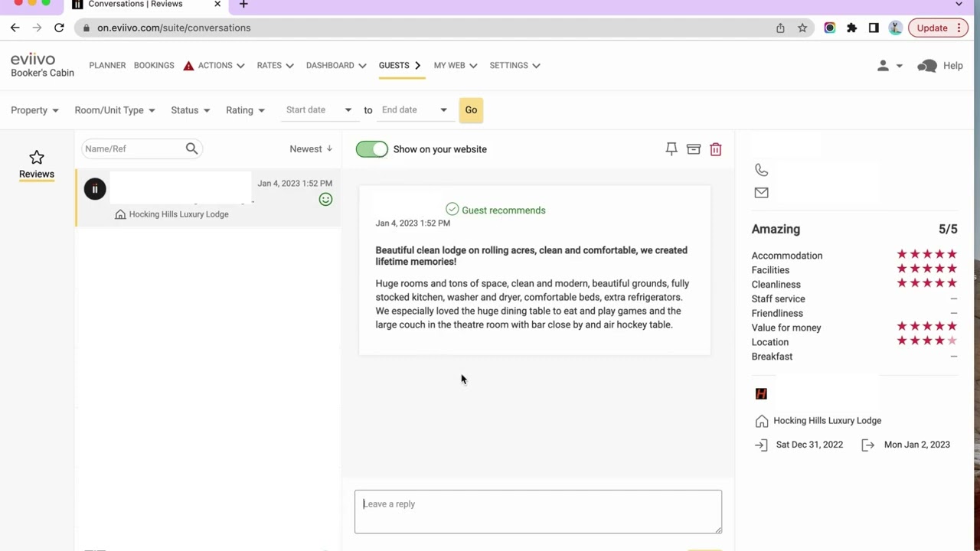Click the eviivo logo link
980x551 pixels.
[33, 59]
